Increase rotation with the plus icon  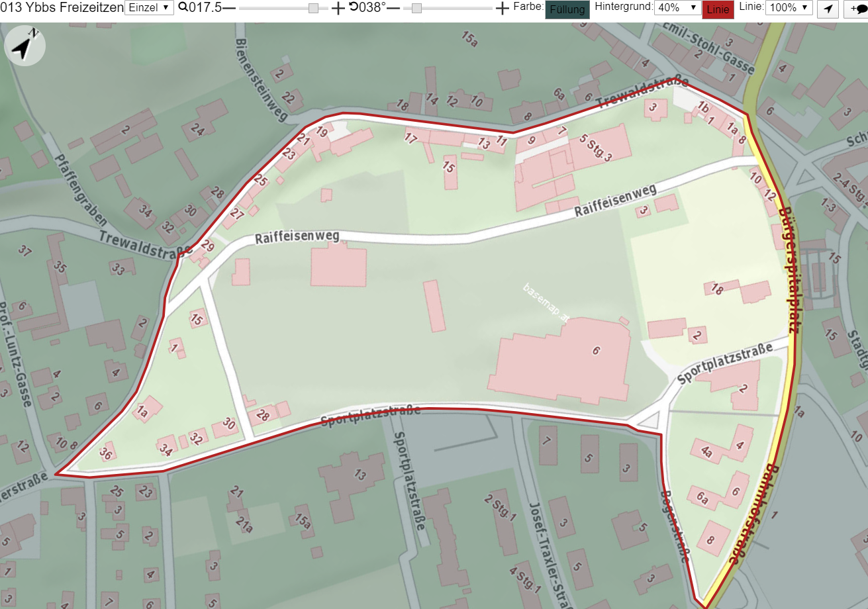click(x=503, y=8)
